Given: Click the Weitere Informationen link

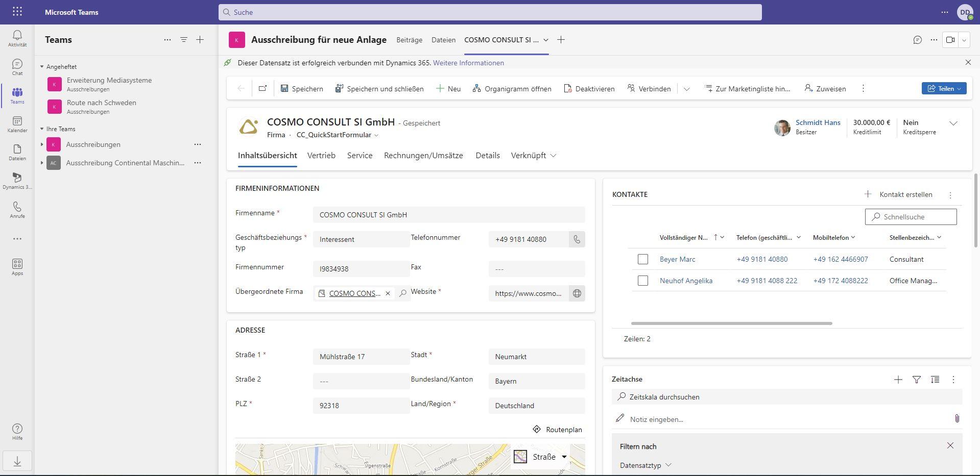Looking at the screenshot, I should click(468, 63).
